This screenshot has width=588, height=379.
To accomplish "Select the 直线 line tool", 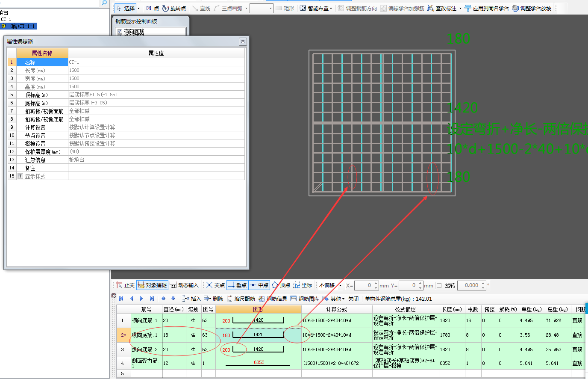I will coord(201,8).
